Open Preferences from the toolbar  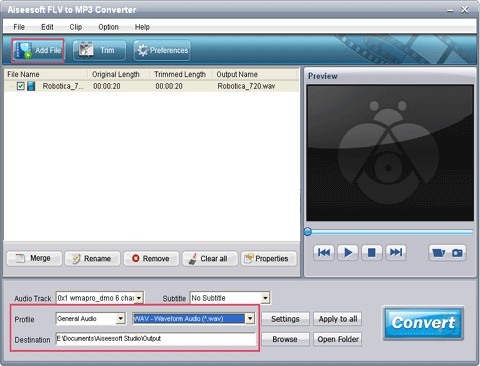pyautogui.click(x=162, y=50)
